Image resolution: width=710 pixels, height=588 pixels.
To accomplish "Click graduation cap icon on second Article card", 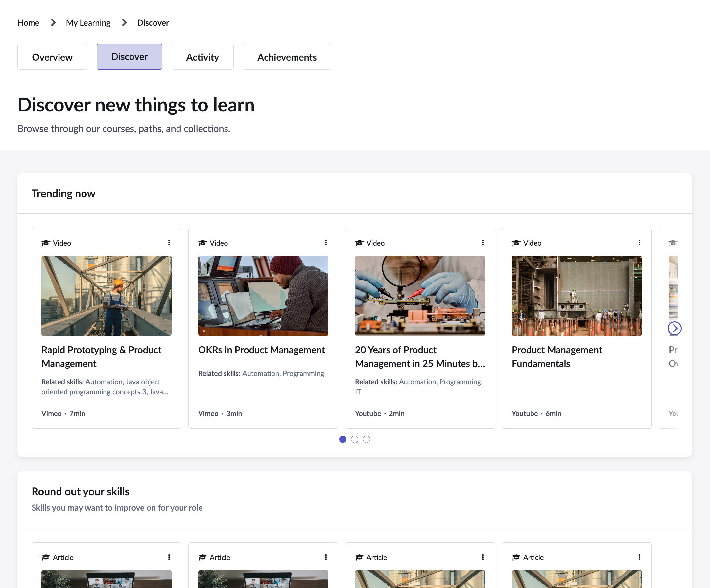I will tap(202, 557).
